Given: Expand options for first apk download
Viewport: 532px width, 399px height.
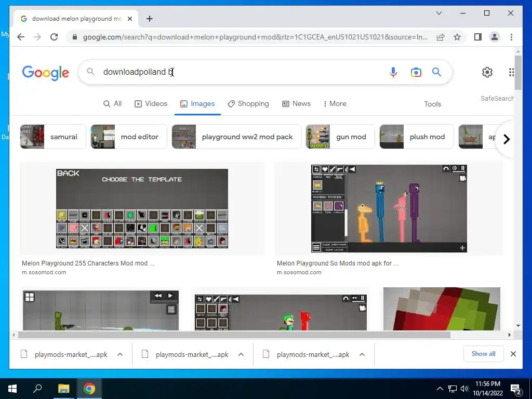Looking at the screenshot, I should (120, 354).
